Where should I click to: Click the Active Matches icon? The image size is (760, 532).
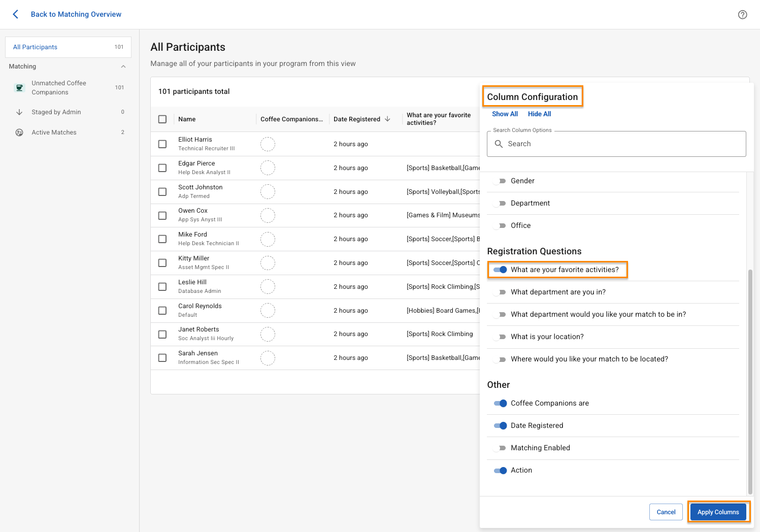pyautogui.click(x=19, y=132)
